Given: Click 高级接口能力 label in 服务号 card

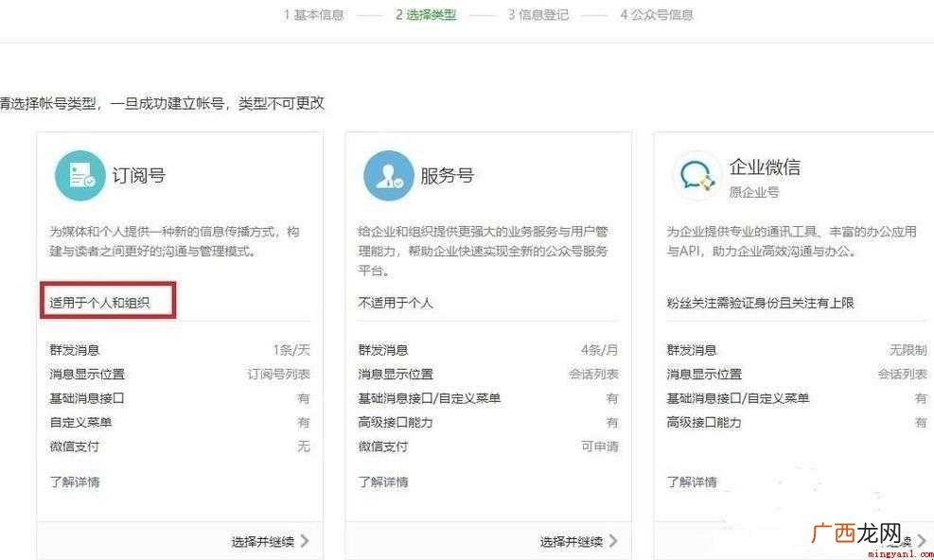Looking at the screenshot, I should pyautogui.click(x=396, y=423).
